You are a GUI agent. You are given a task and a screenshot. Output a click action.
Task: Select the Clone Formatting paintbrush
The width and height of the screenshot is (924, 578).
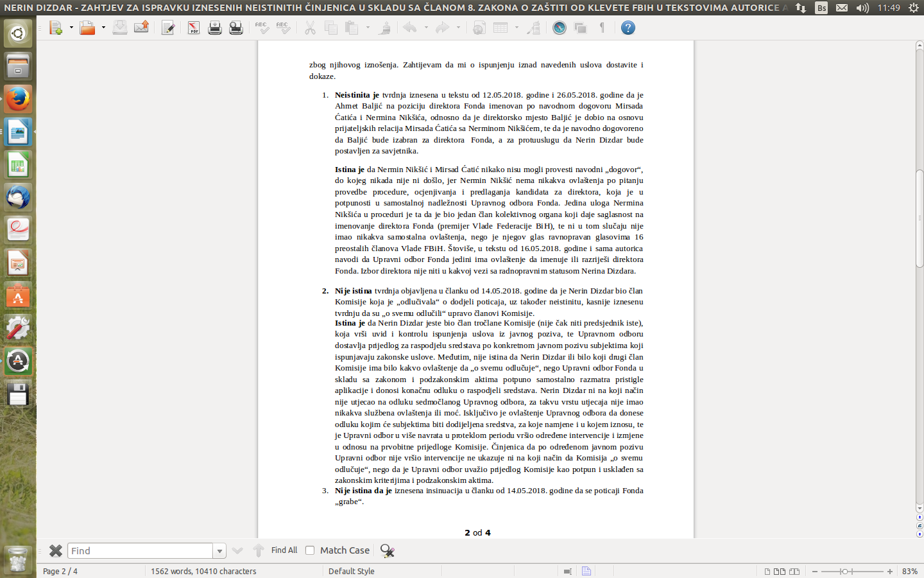tap(384, 28)
